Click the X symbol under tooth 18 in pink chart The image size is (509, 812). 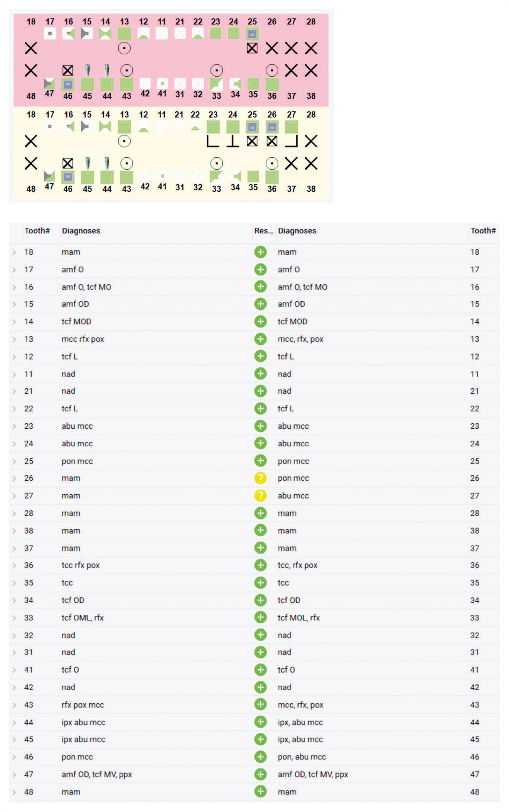pyautogui.click(x=31, y=48)
